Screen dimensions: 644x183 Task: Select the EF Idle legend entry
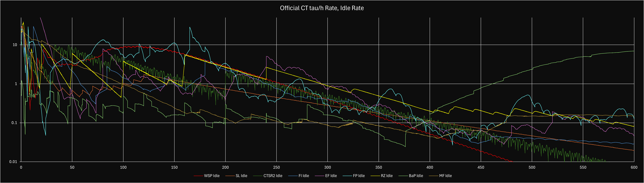click(326, 176)
